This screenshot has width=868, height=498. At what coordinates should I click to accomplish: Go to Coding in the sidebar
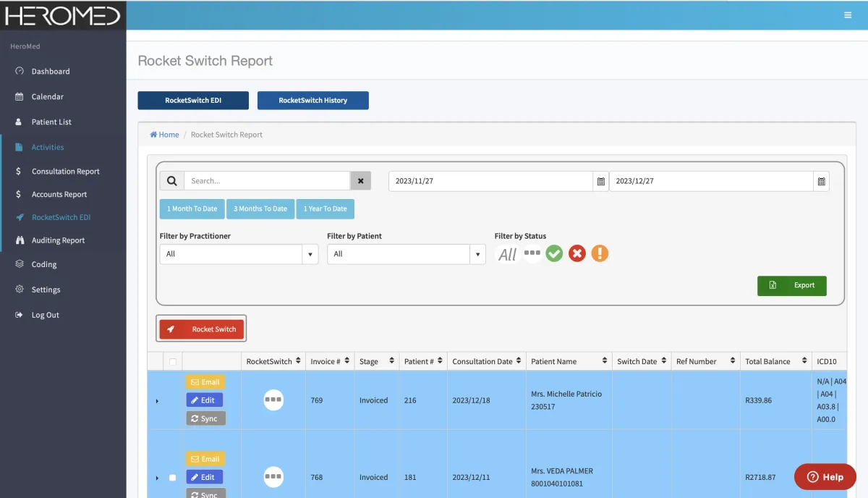44,265
